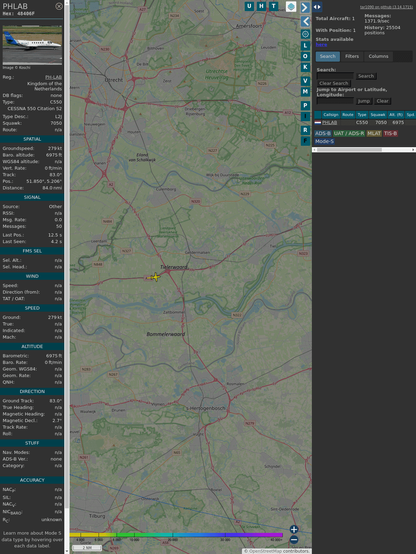
Task: Focus the Jump to Airport input field
Action: pyautogui.click(x=335, y=101)
